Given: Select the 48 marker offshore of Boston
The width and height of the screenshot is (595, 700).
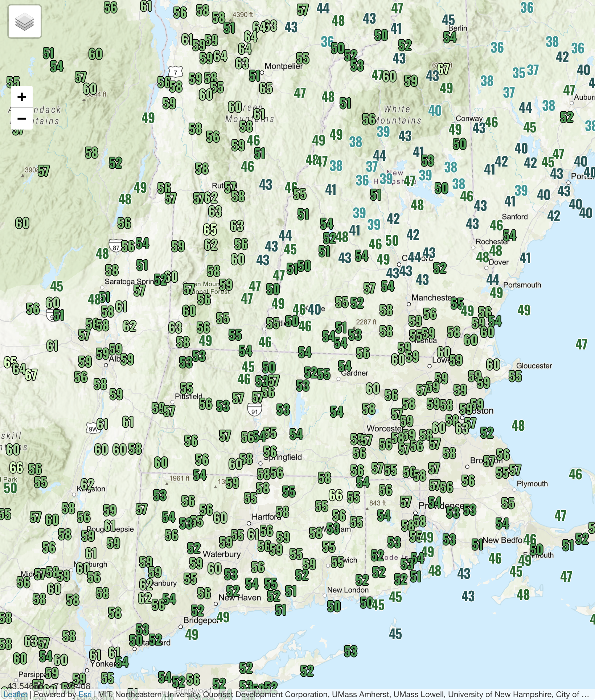Looking at the screenshot, I should click(x=518, y=425).
